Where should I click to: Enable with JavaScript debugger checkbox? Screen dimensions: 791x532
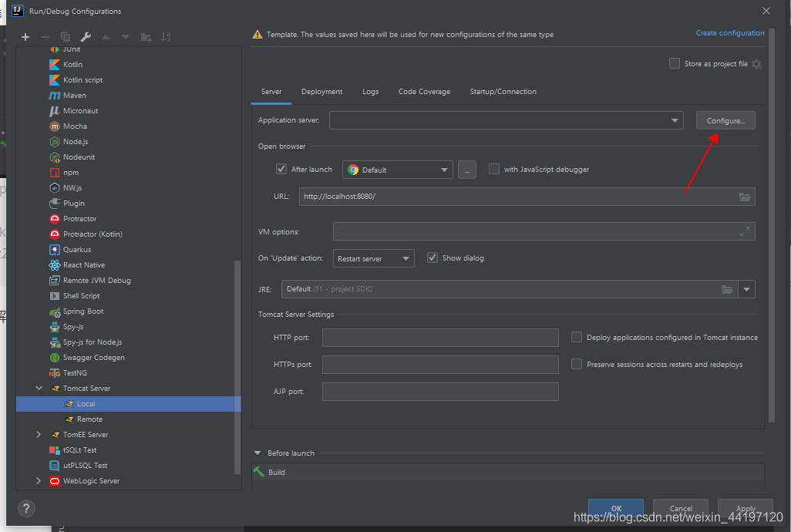click(x=494, y=170)
